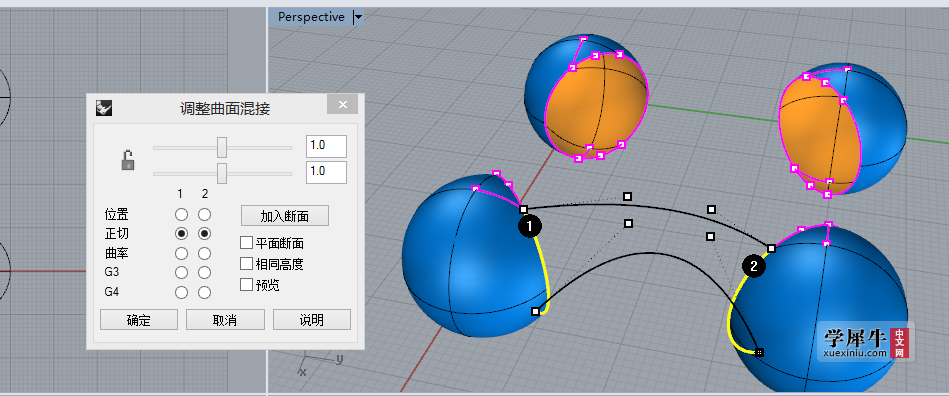Enable the 预览 checkbox
Screen dimensions: 949x396
point(246,284)
